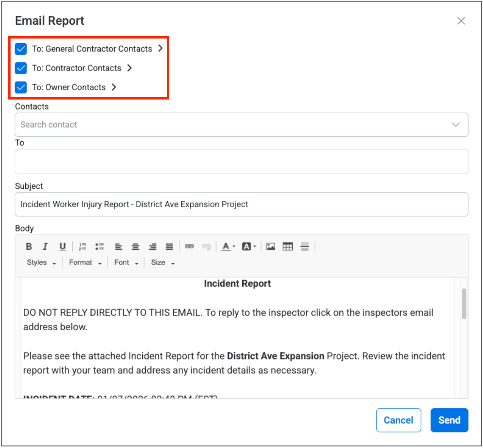The width and height of the screenshot is (483, 448).
Task: Toggle underline formatting button
Action: coord(62,247)
